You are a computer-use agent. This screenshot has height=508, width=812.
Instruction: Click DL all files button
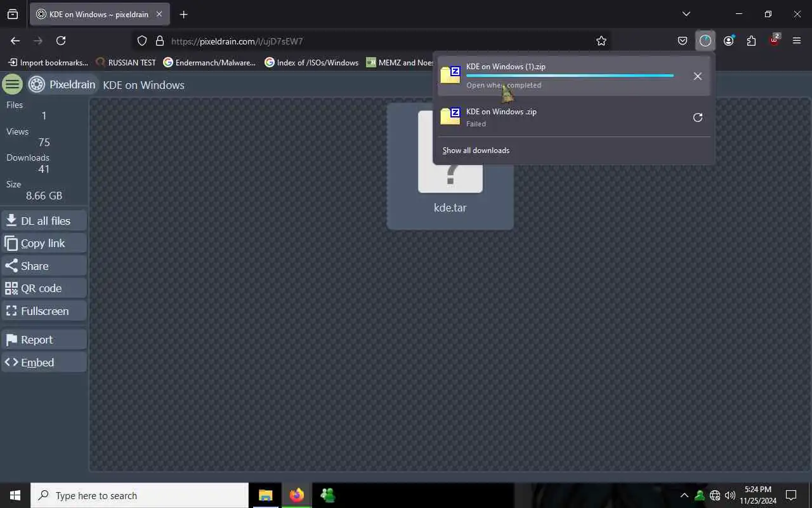pyautogui.click(x=44, y=220)
